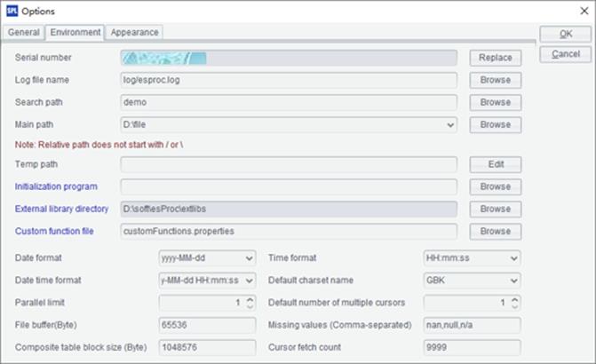Click the Cursor fetch count field

[x=472, y=348]
